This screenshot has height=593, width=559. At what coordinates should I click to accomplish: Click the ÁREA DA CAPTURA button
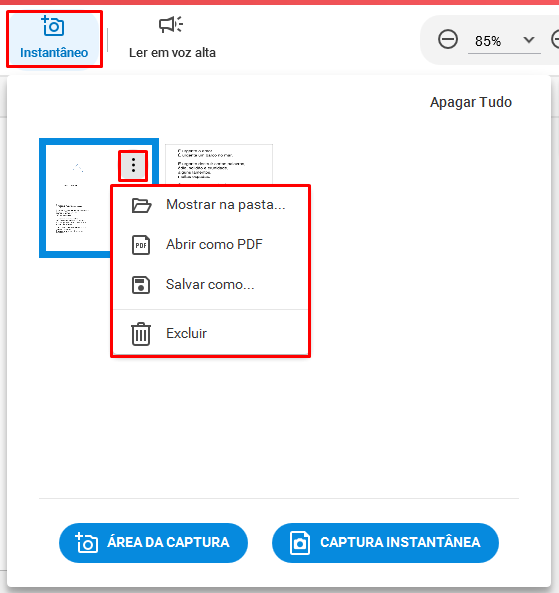click(153, 543)
